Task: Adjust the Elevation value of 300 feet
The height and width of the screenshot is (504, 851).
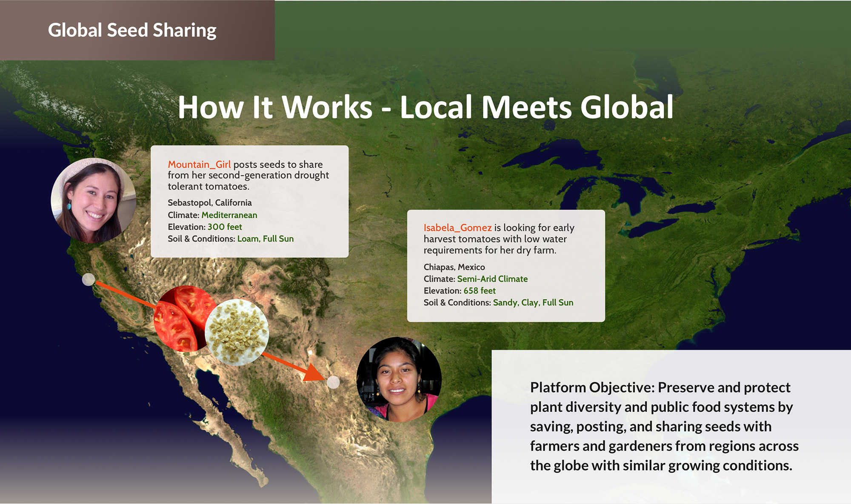Action: point(225,227)
